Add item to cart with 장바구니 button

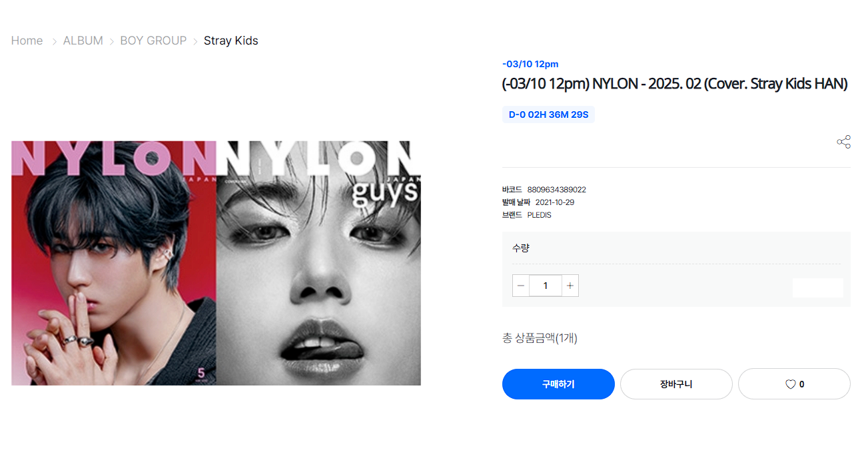[676, 384]
